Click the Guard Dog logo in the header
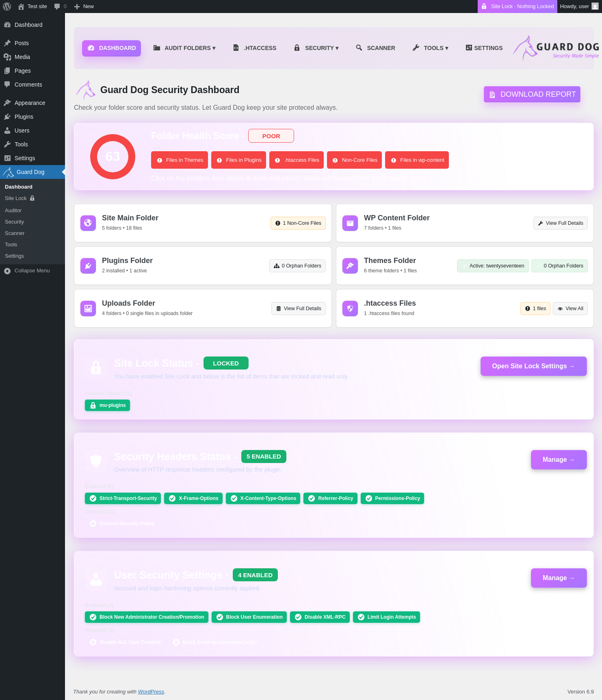The image size is (602, 700). click(556, 48)
